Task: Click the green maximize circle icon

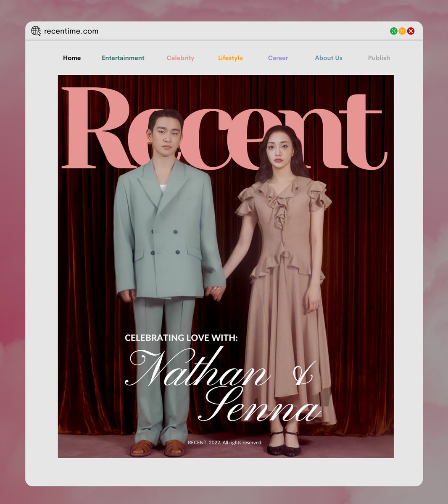Action: (394, 31)
